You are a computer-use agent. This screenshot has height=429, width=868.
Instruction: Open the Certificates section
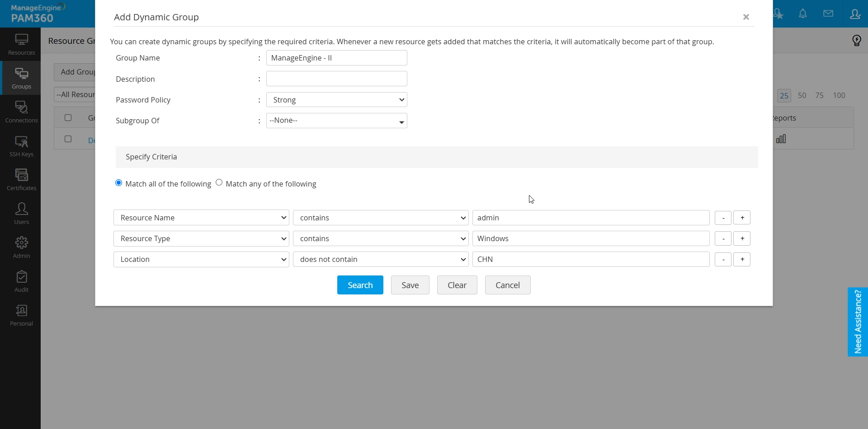[x=21, y=179]
